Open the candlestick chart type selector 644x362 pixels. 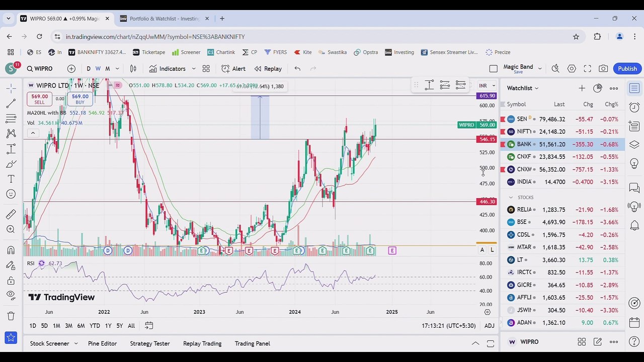[x=133, y=69]
